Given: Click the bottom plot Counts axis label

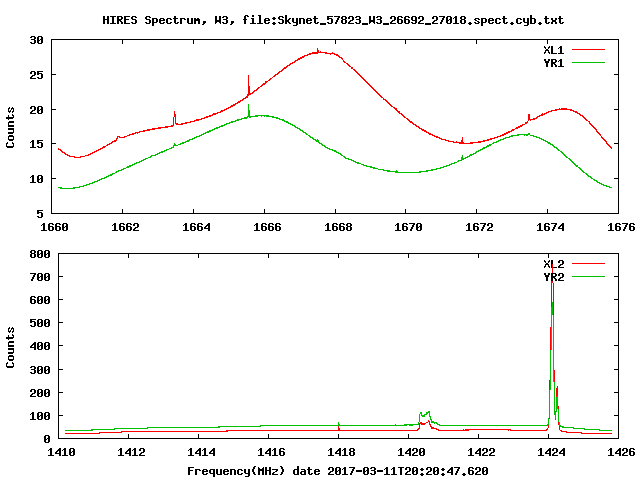Looking at the screenshot, I should pyautogui.click(x=10, y=347).
